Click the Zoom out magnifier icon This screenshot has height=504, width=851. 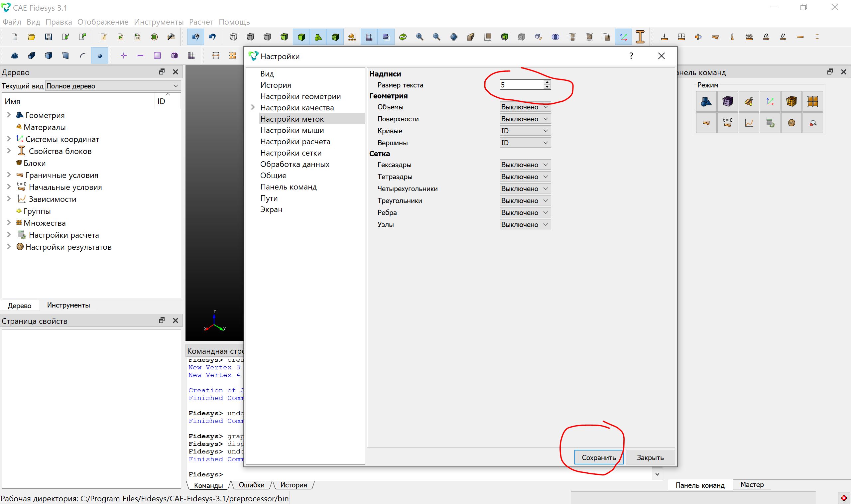click(437, 37)
